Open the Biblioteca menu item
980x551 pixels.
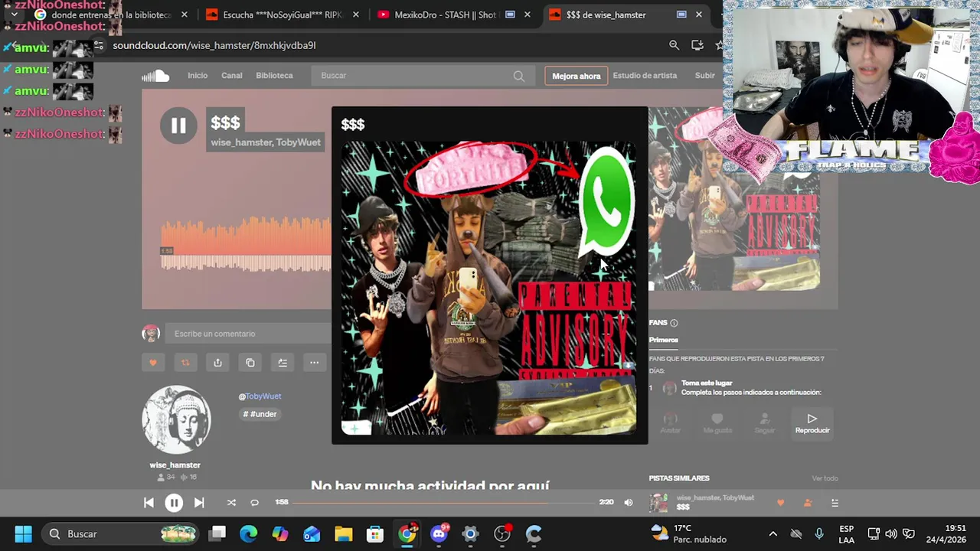(x=274, y=76)
